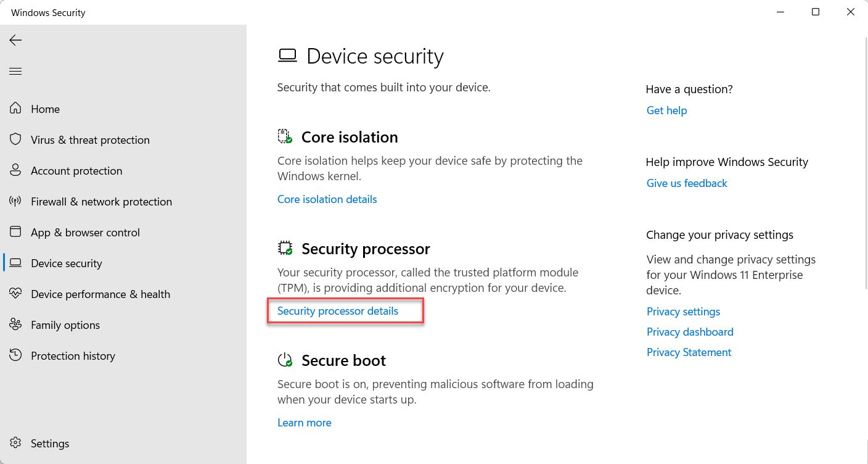Open Security processor details link
This screenshot has width=868, height=464.
(338, 311)
